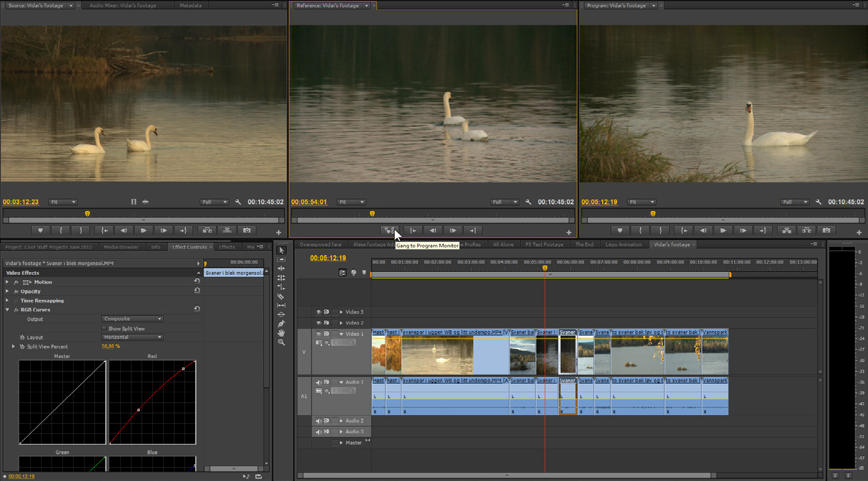Screen dimensions: 868x481
Task: Open the Output Composite dropdown
Action: pyautogui.click(x=132, y=319)
